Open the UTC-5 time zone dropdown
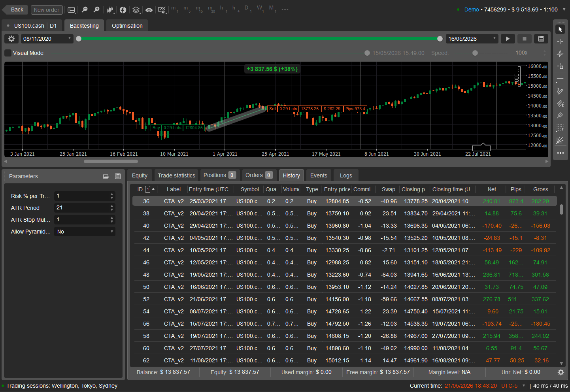 (524, 386)
